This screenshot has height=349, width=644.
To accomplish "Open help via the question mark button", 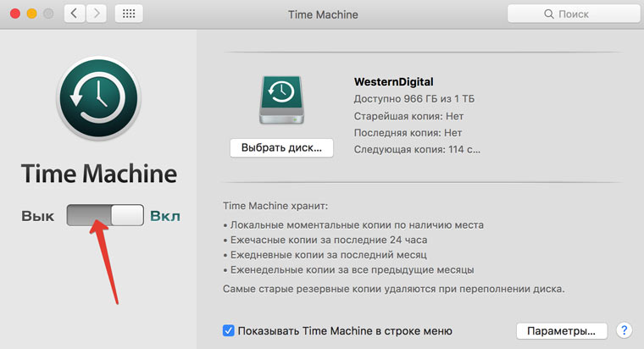I will pyautogui.click(x=624, y=330).
